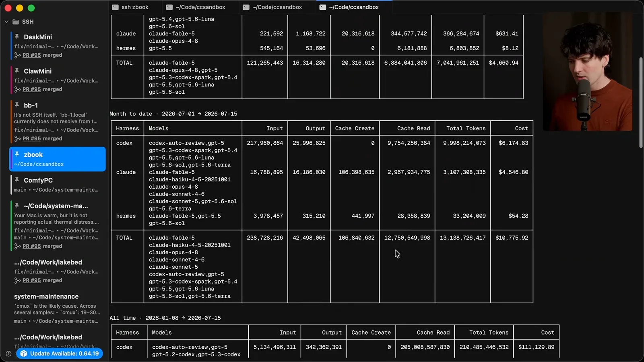
Task: Click the total tokens value 13,138,726,417
Action: tap(462, 238)
